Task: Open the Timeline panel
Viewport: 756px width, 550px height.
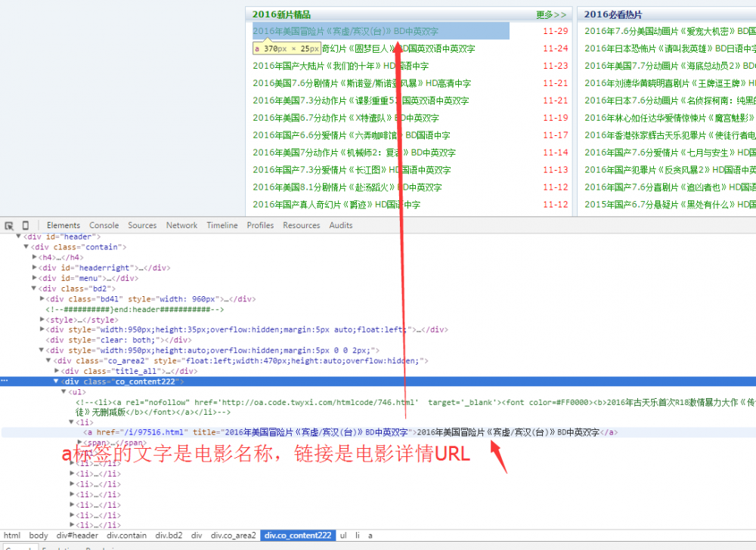Action: coord(222,224)
